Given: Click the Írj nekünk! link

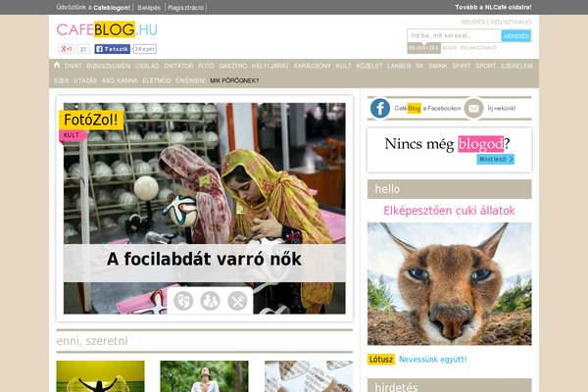Looking at the screenshot, I should coord(502,109).
